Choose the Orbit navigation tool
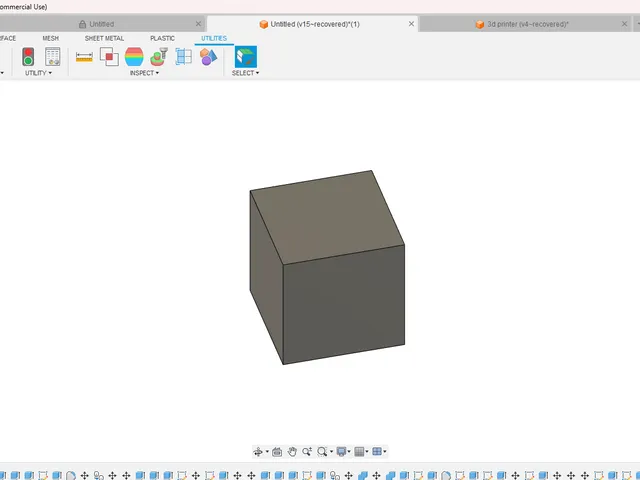640x480 pixels. 258,451
